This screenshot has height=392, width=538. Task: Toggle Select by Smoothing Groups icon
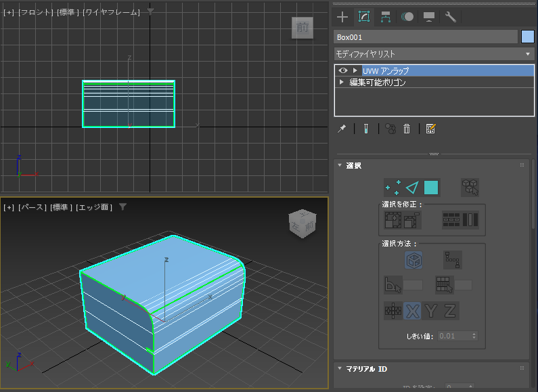coord(445,285)
